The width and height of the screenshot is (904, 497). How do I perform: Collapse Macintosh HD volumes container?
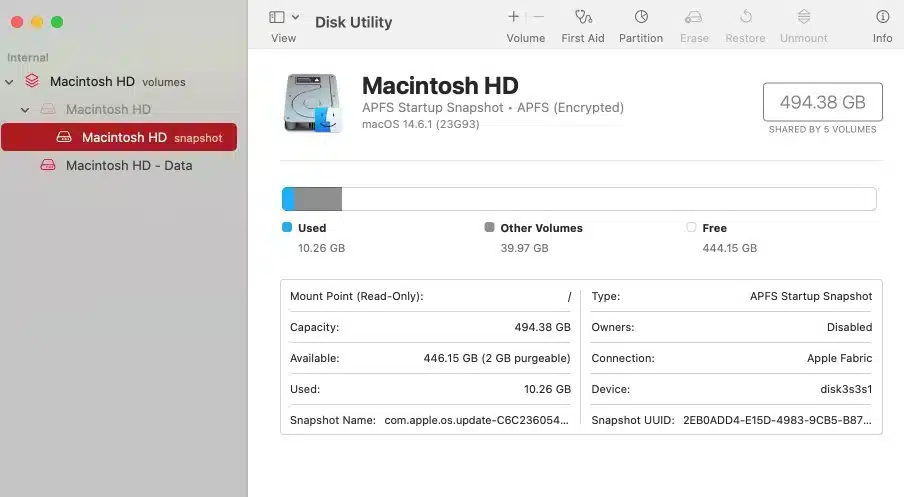click(9, 82)
